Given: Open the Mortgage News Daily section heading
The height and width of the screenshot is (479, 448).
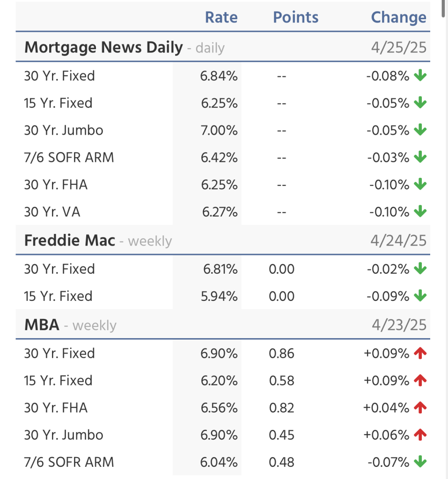Looking at the screenshot, I should click(x=103, y=48).
